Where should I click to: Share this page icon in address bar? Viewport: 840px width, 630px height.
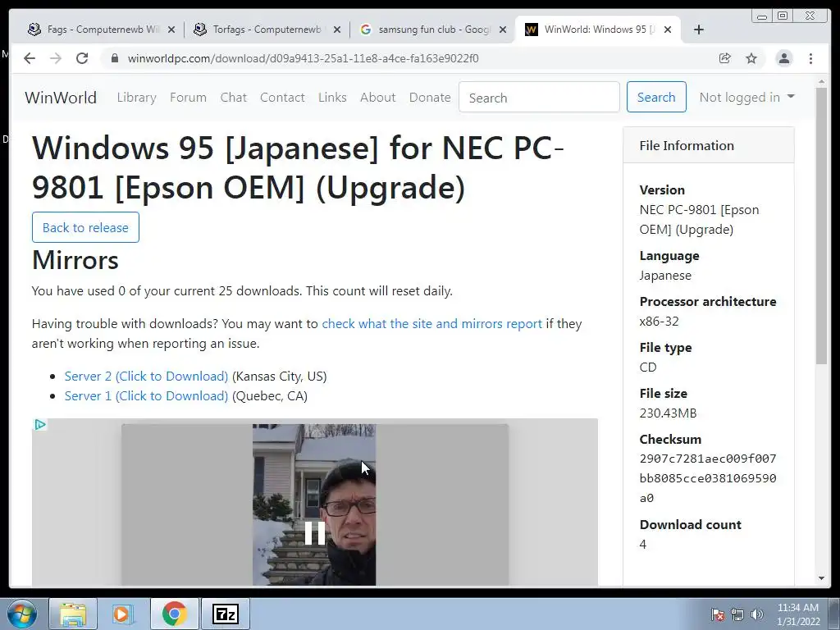pos(725,58)
